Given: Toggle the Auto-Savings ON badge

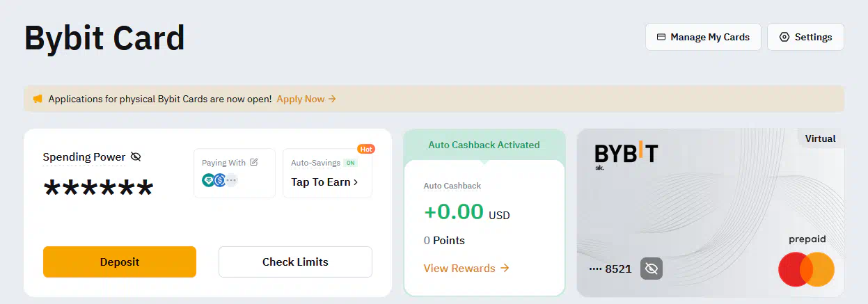Looking at the screenshot, I should [351, 163].
